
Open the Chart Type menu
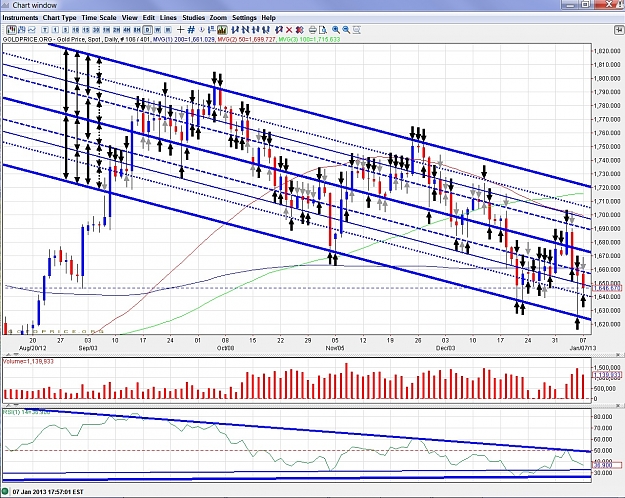click(x=59, y=18)
